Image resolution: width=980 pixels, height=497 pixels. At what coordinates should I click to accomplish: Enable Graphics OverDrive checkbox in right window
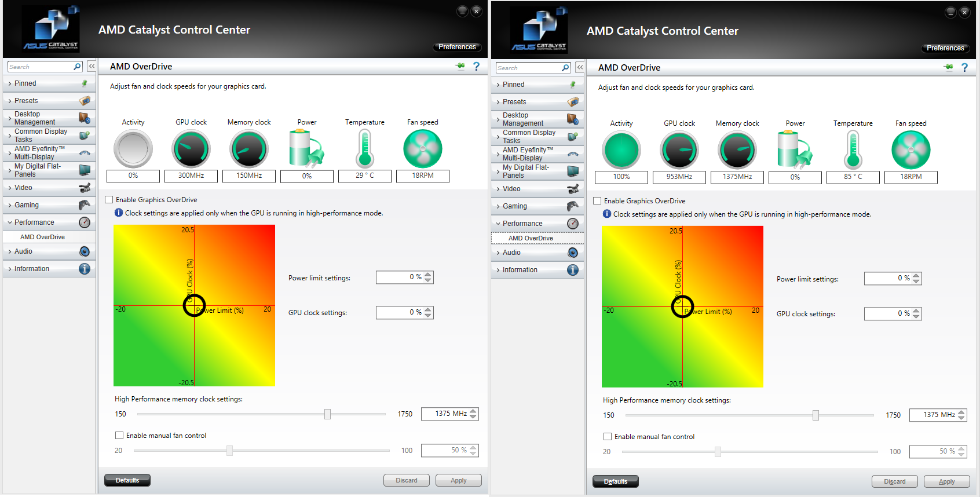point(597,201)
